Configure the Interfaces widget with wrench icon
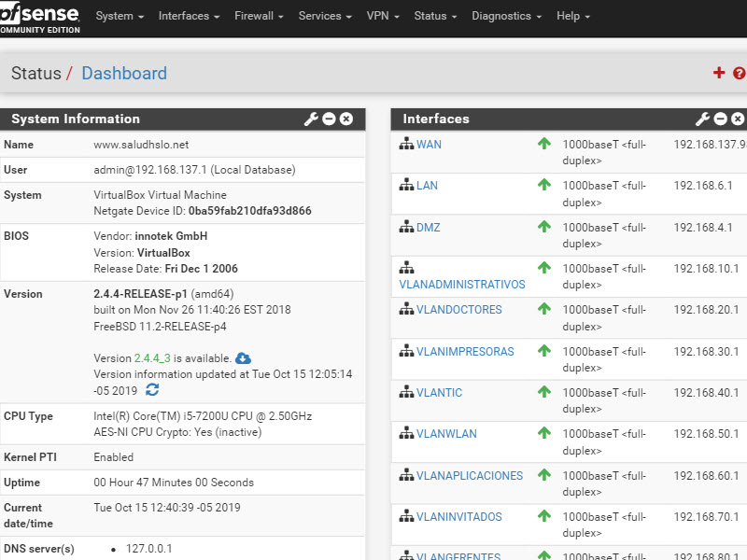Viewport: 747px width, 560px height. pos(702,119)
